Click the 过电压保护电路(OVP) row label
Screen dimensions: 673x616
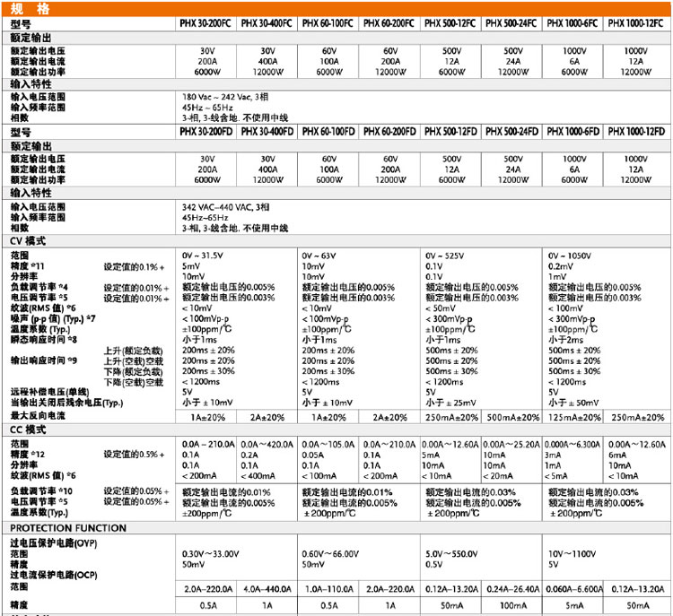54,544
